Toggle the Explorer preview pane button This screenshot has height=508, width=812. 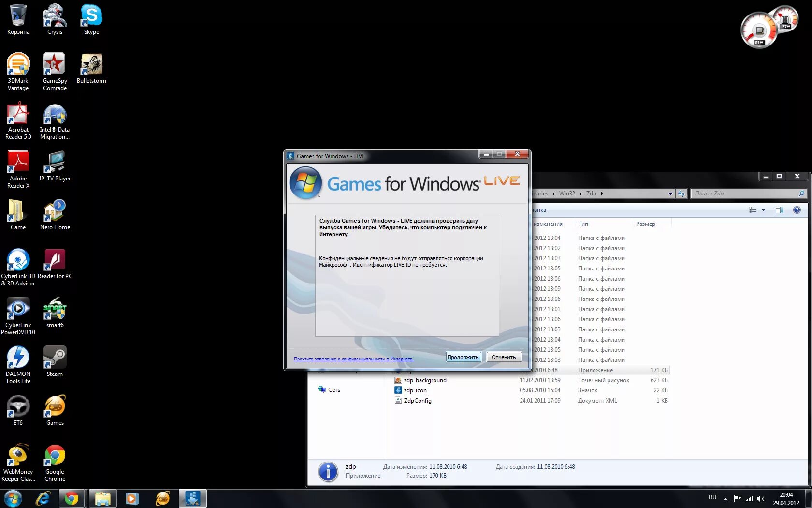[x=779, y=210]
